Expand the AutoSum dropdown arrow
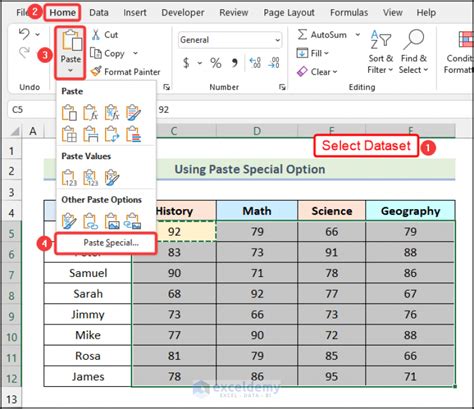The height and width of the screenshot is (409, 474). point(358,35)
